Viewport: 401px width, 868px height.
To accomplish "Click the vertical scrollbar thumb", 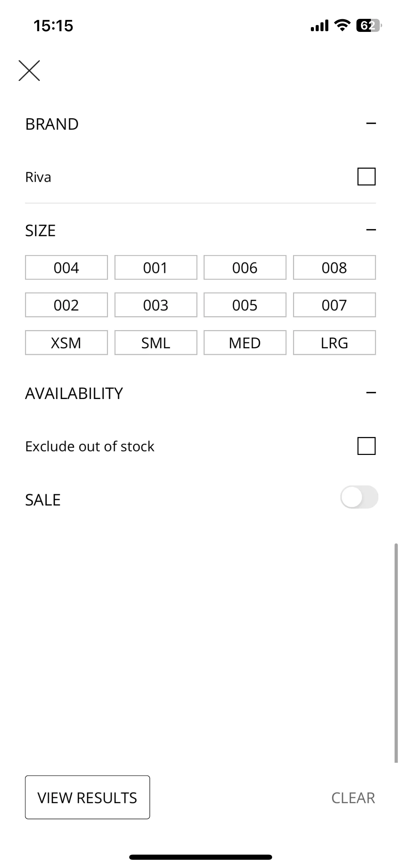I will pos(396,653).
